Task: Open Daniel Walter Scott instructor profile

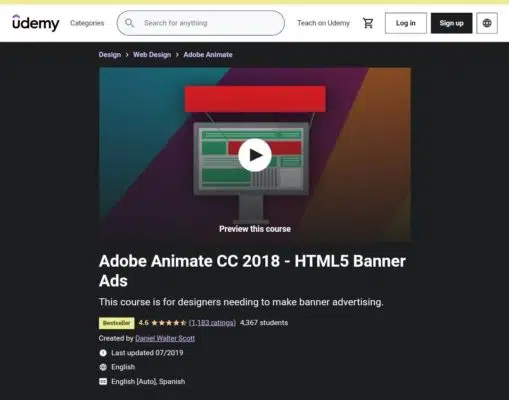Action: click(165, 338)
